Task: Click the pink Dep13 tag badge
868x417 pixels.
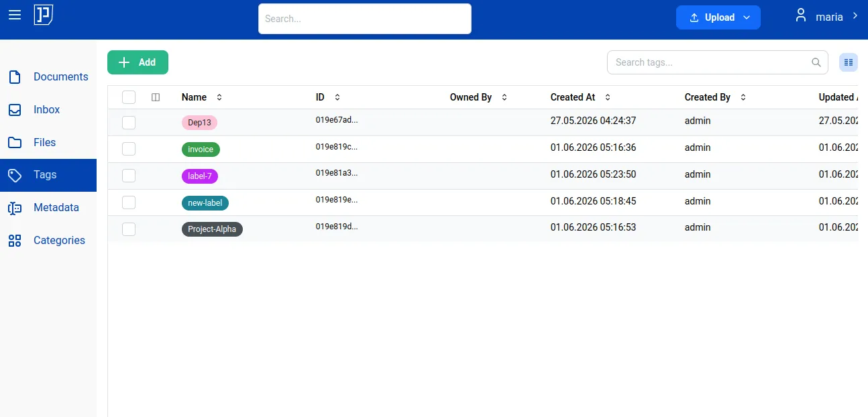Action: tap(200, 123)
